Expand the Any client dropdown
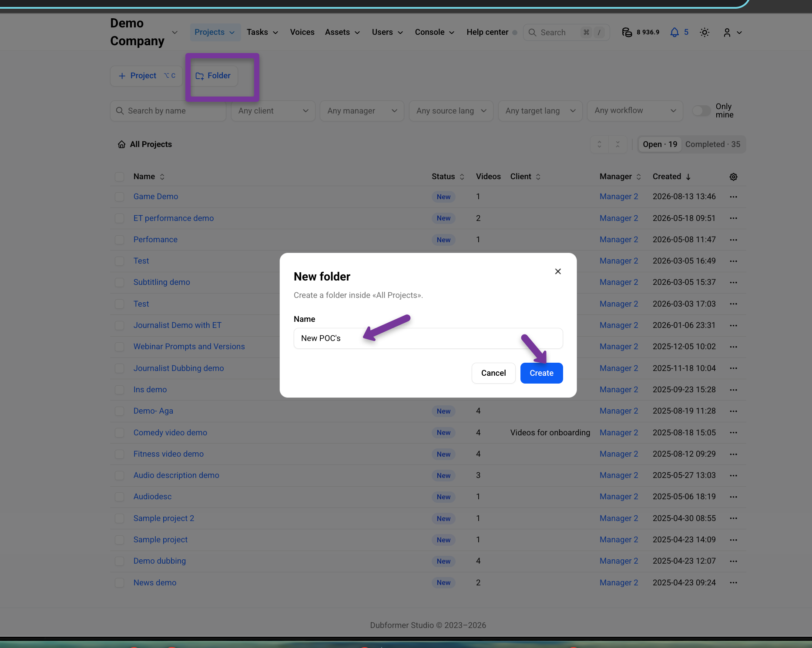 click(273, 111)
